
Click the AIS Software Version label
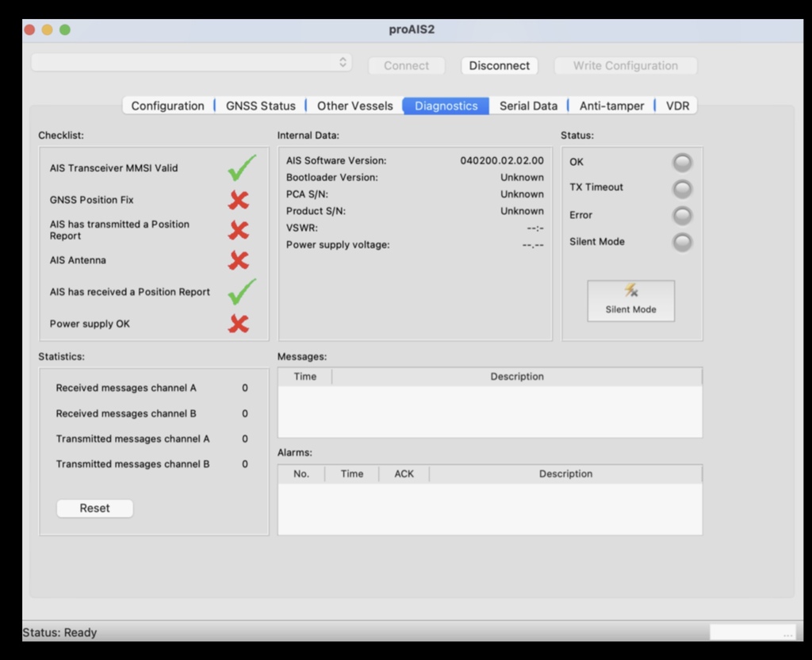pos(336,160)
